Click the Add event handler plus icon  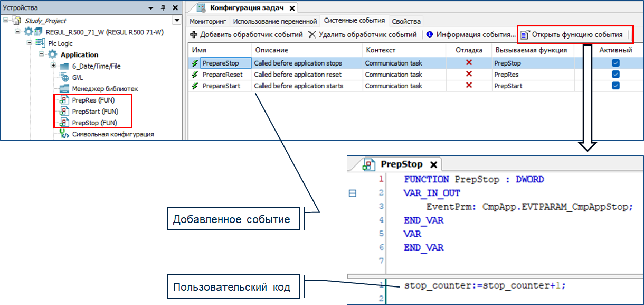(194, 35)
